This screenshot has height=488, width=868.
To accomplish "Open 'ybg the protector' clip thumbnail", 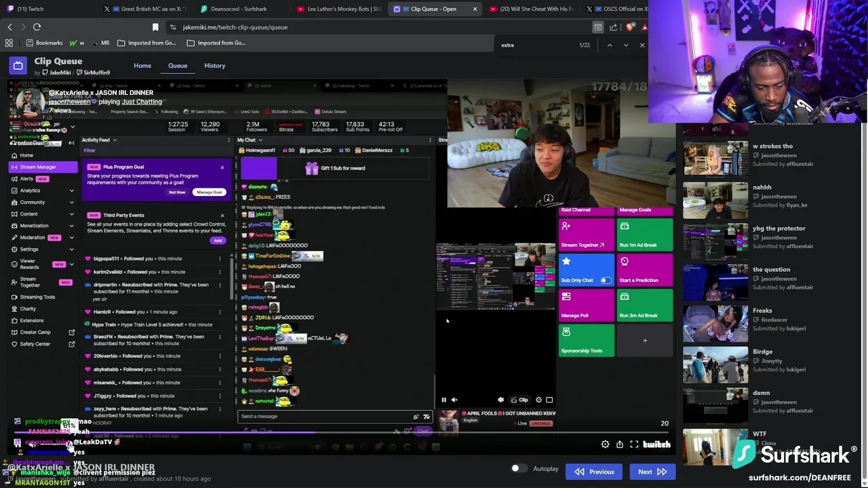I will click(x=715, y=241).
